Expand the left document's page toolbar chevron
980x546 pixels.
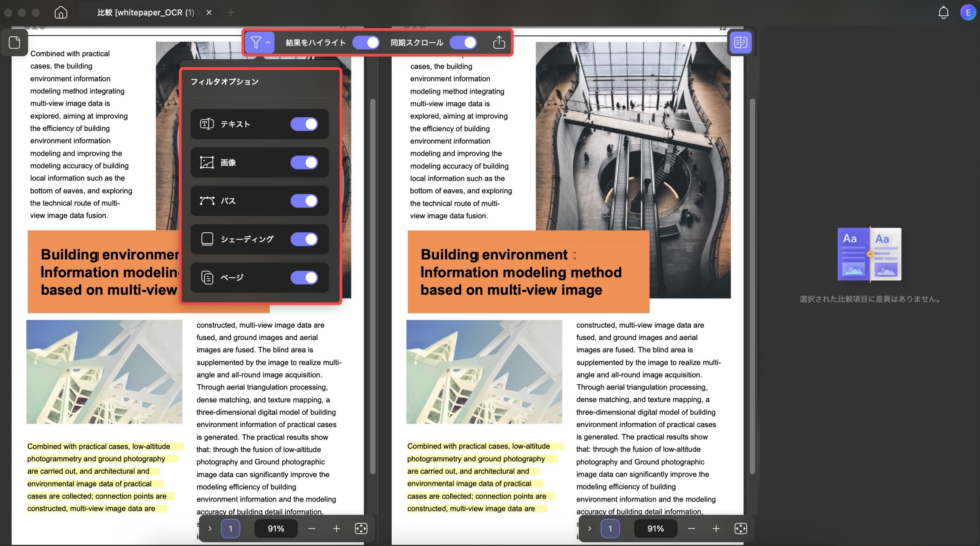(x=210, y=529)
